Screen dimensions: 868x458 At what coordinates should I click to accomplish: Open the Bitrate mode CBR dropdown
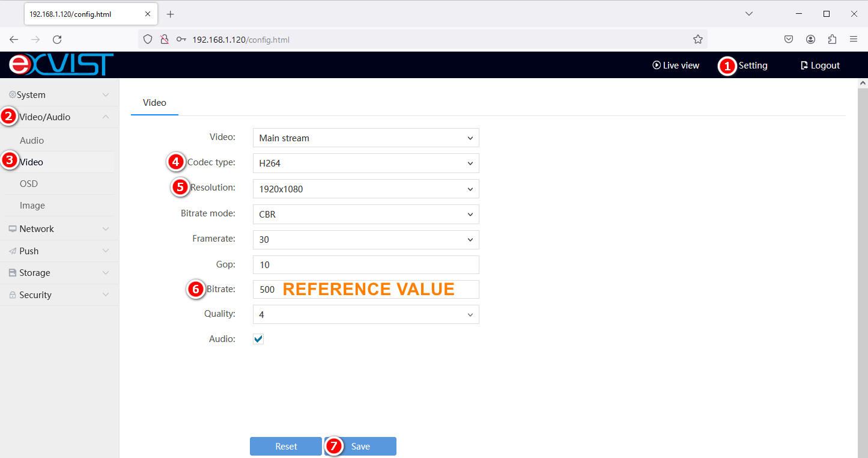(366, 214)
